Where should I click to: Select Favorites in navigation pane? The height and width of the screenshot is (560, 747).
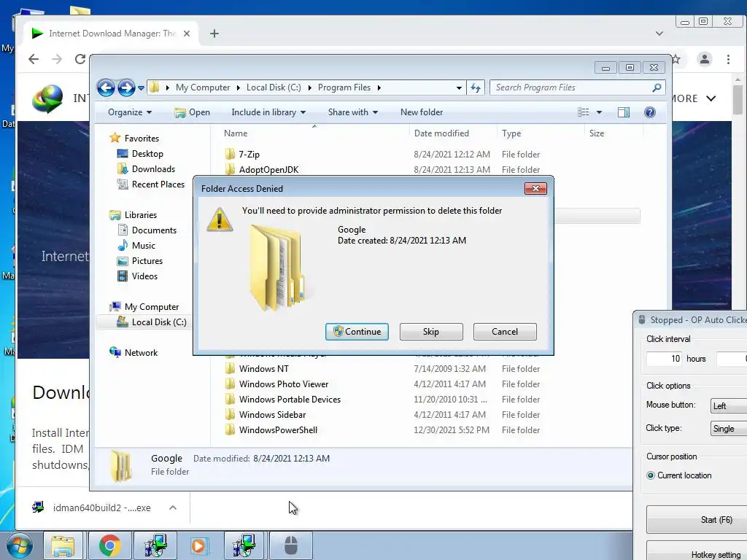pyautogui.click(x=142, y=138)
